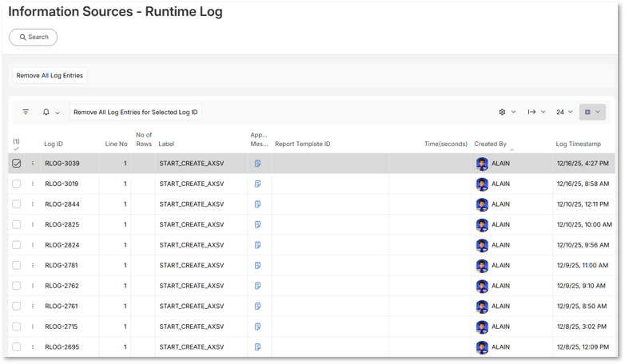Open application message icon for RLOG-2715
Viewport: 625px width, 364px height.
[258, 326]
